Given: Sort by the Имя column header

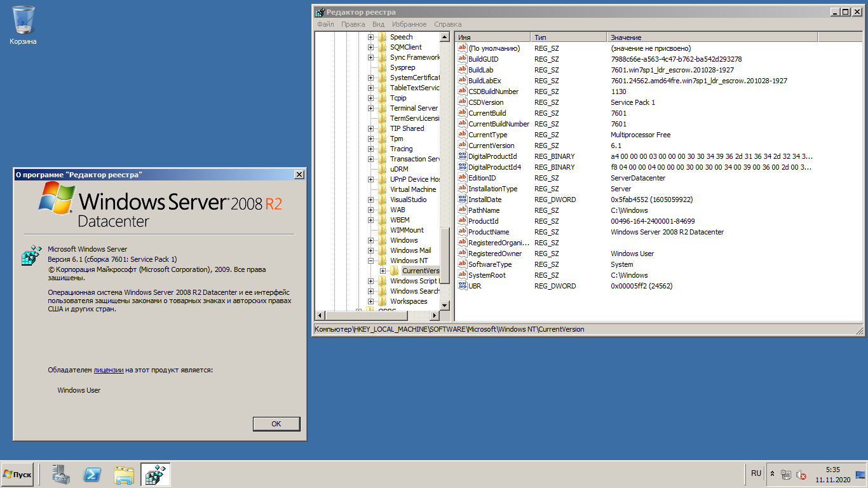Looking at the screenshot, I should [493, 37].
